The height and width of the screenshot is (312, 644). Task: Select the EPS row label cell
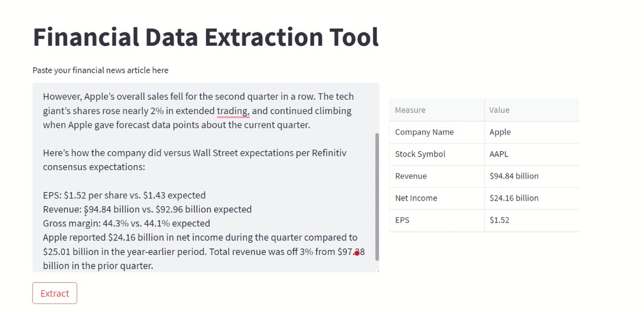(x=437, y=221)
